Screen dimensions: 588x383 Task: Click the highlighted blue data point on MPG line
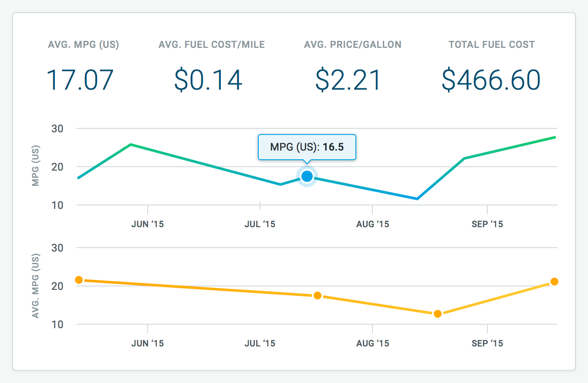coord(307,176)
